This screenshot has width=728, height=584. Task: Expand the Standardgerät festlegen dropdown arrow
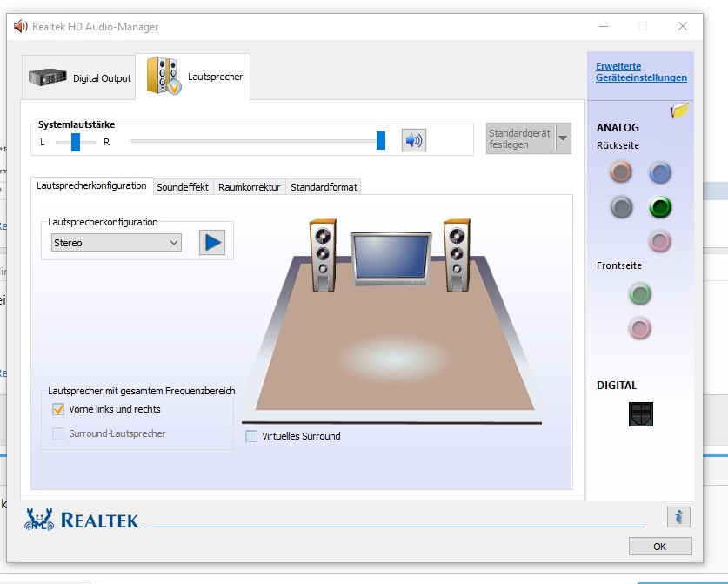pyautogui.click(x=563, y=138)
